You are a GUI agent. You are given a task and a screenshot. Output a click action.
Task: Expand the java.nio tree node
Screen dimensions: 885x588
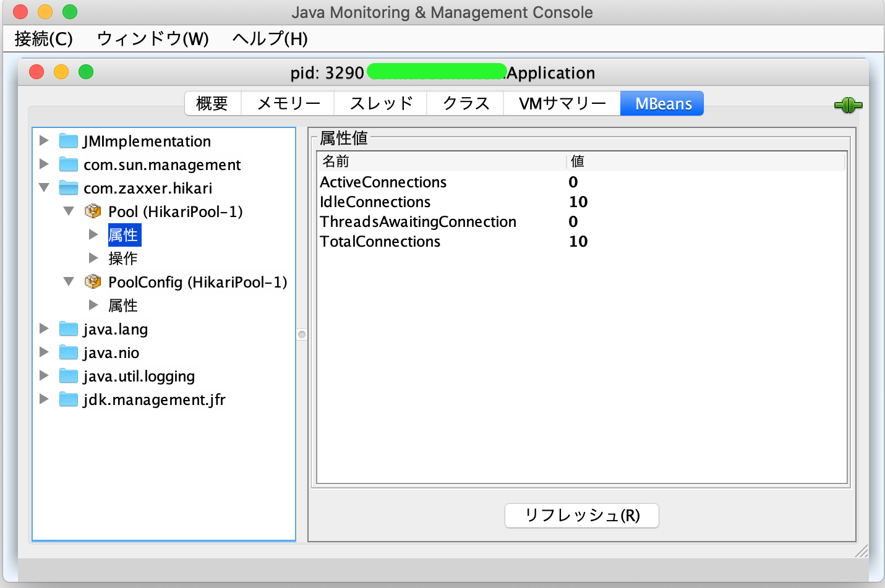coord(43,352)
